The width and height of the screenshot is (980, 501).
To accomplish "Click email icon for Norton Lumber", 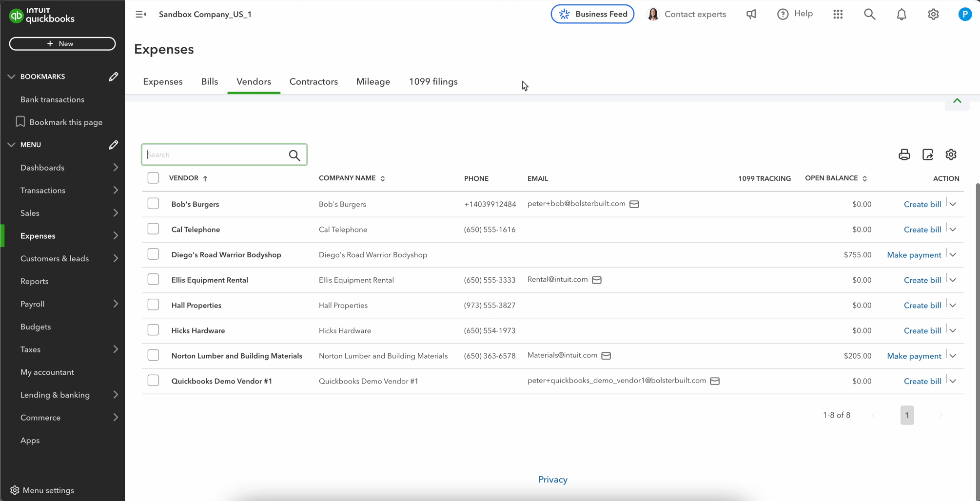I will click(606, 356).
